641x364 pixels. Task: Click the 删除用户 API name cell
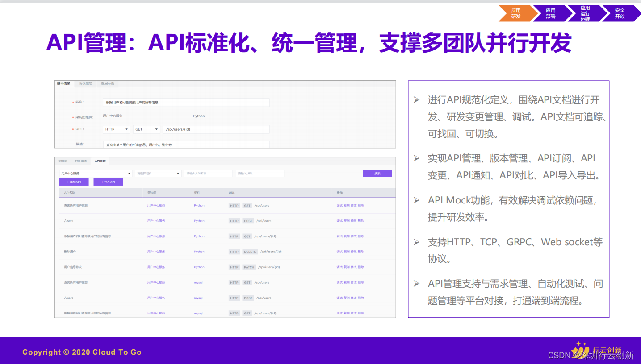70,252
